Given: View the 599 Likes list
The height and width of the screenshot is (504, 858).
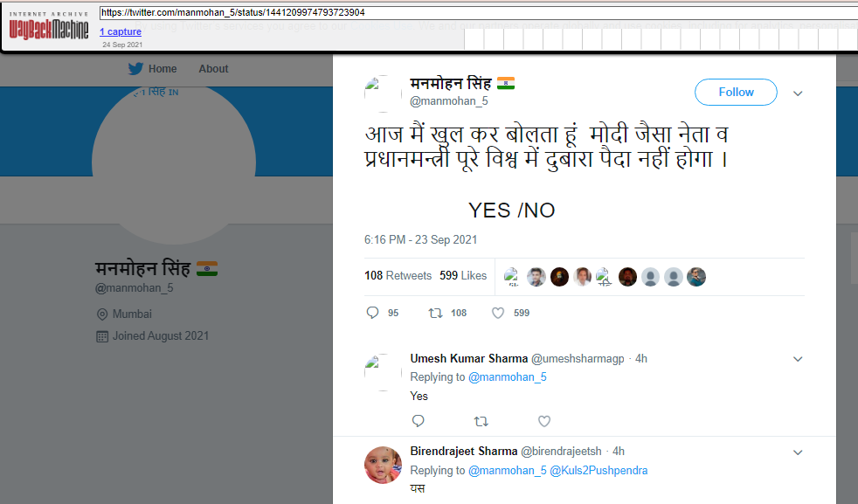Looking at the screenshot, I should click(x=463, y=275).
